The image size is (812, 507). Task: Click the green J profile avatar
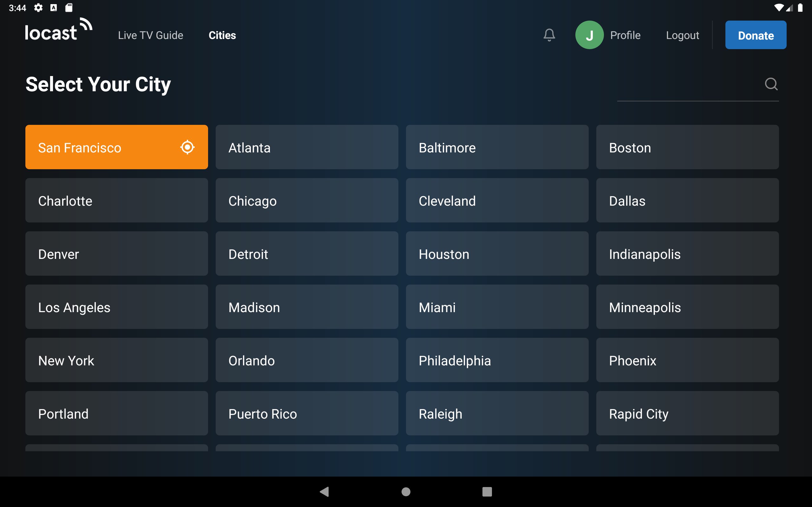589,35
